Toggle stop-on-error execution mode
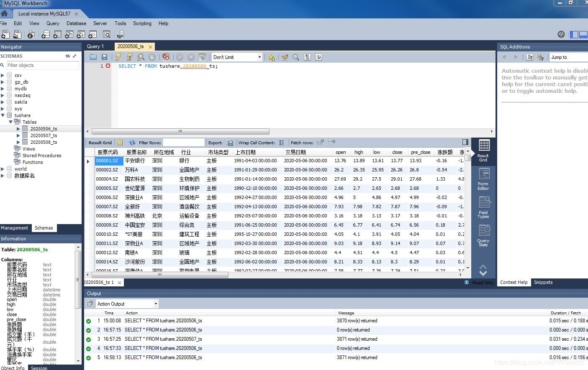Screen dimensions: 588x370 coord(166,57)
